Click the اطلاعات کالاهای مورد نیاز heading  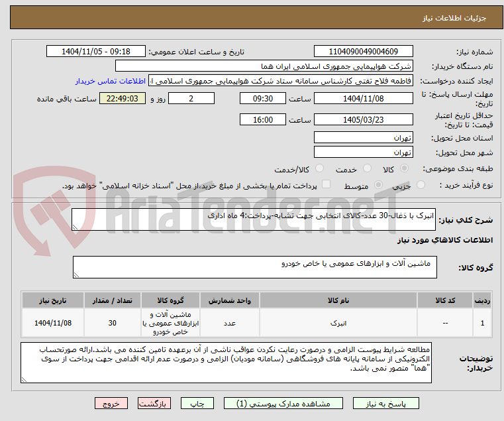(445, 240)
